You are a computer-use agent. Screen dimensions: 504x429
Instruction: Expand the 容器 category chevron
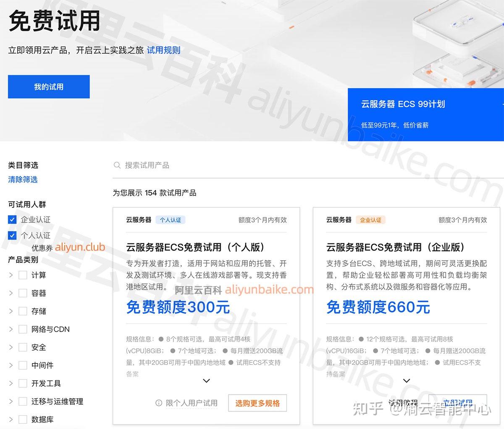pos(11,293)
